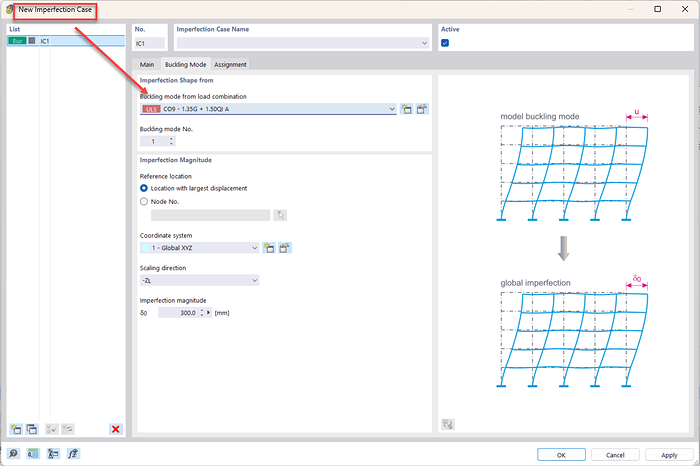Create new imperfection case in list toolbar
The width and height of the screenshot is (700, 466).
pos(16,429)
